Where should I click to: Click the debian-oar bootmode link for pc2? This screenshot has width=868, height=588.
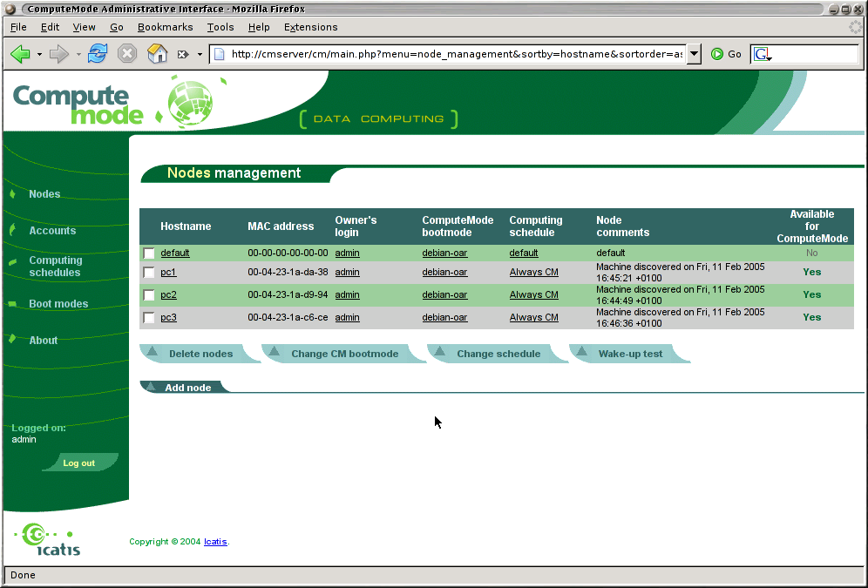444,294
